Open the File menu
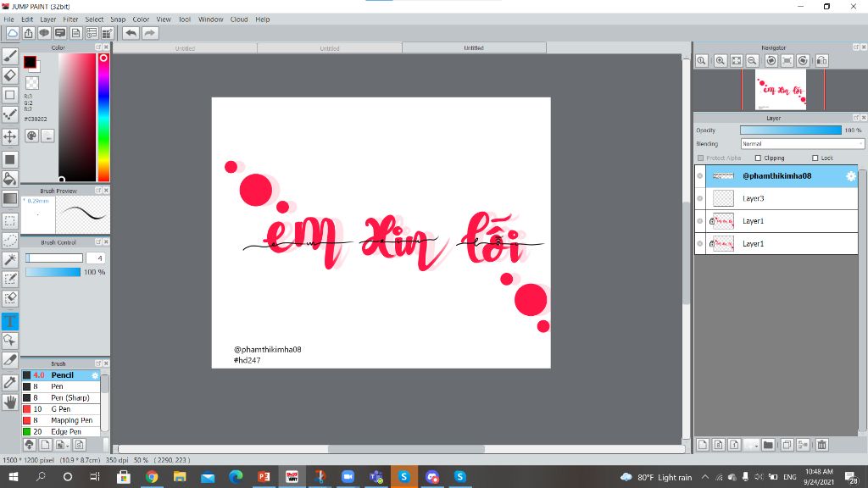Image resolution: width=868 pixels, height=488 pixels. tap(8, 19)
